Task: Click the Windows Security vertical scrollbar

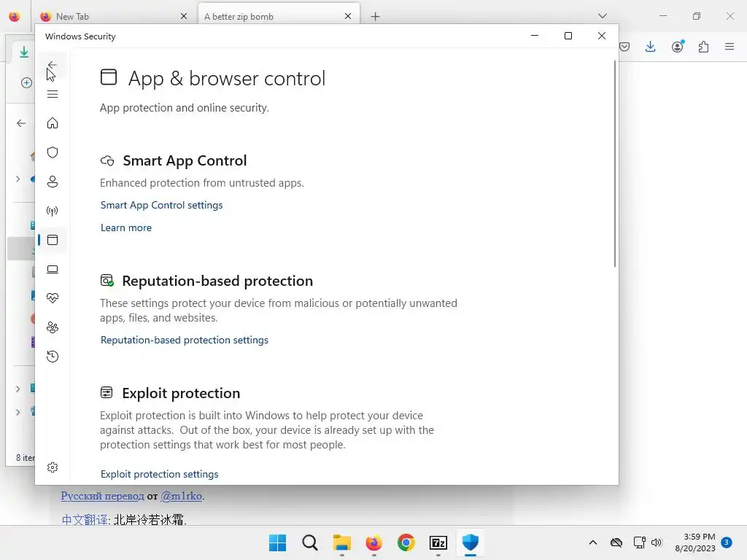Action: (x=614, y=164)
